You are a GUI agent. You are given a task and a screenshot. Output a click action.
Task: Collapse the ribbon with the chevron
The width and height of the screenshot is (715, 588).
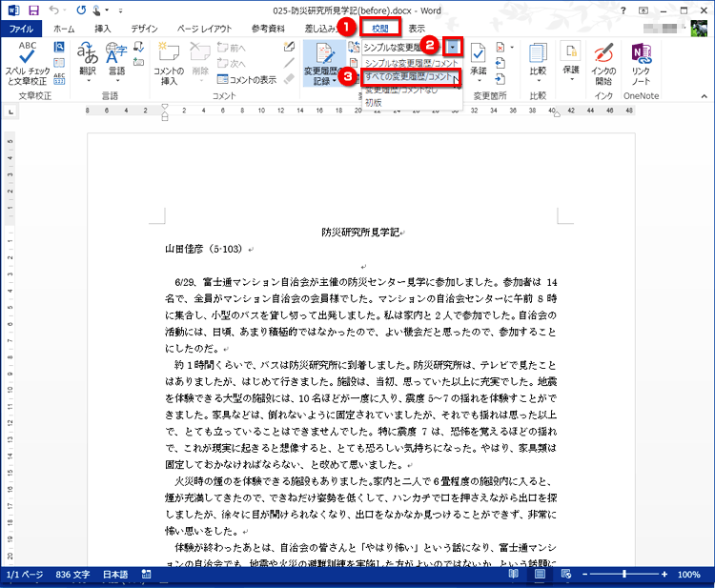tap(705, 96)
